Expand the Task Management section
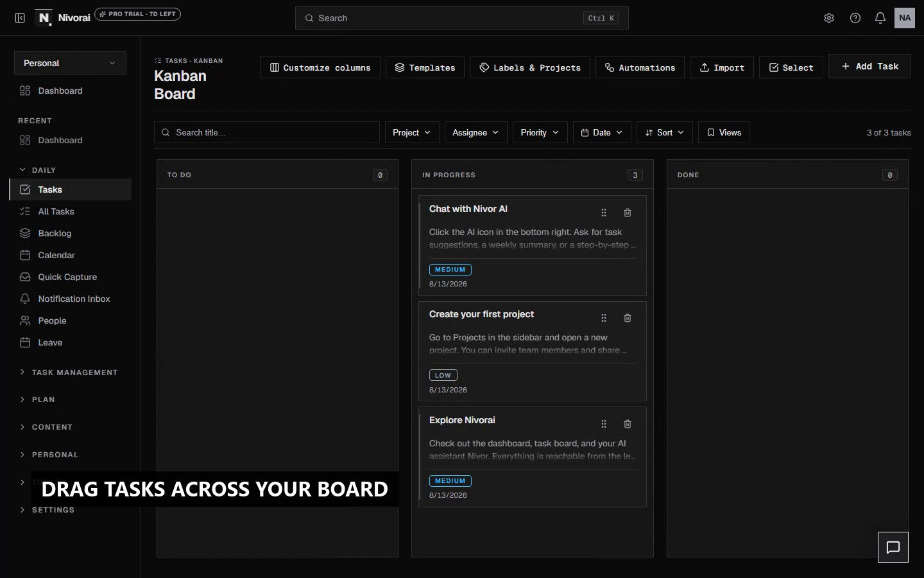 (68, 372)
